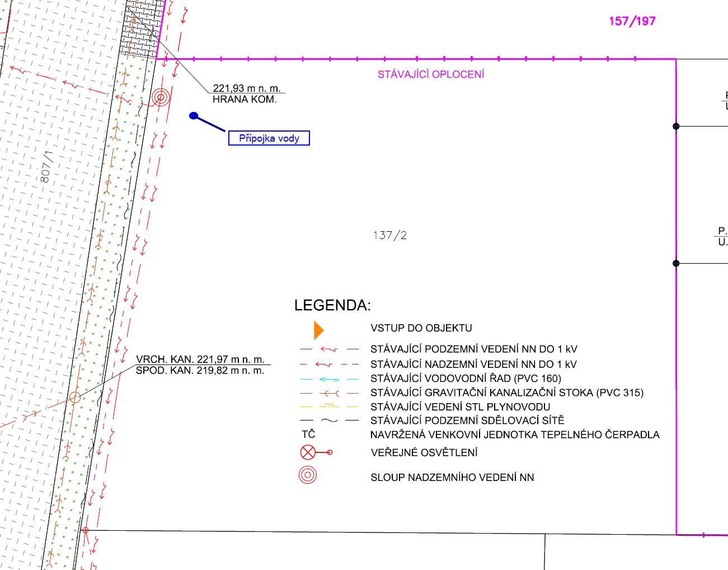Select the STÁVAJÍCÍ OPLOCENÍ fence label

coord(431,74)
